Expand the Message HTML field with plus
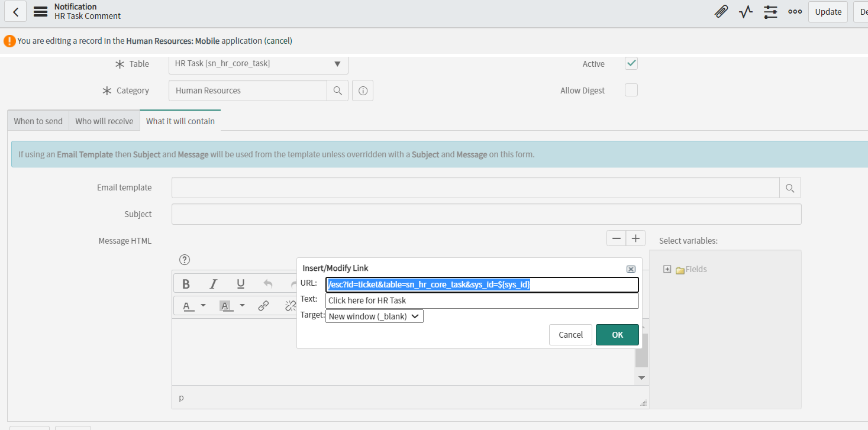This screenshot has width=868, height=430. click(635, 238)
